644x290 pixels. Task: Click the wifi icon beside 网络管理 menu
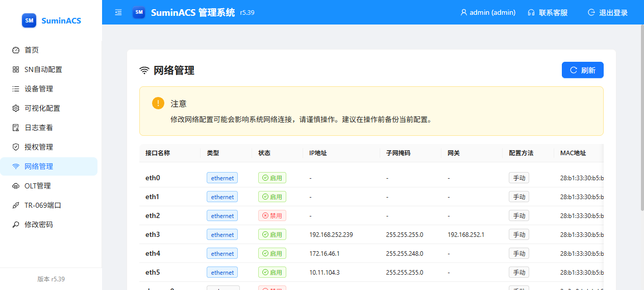coord(16,166)
